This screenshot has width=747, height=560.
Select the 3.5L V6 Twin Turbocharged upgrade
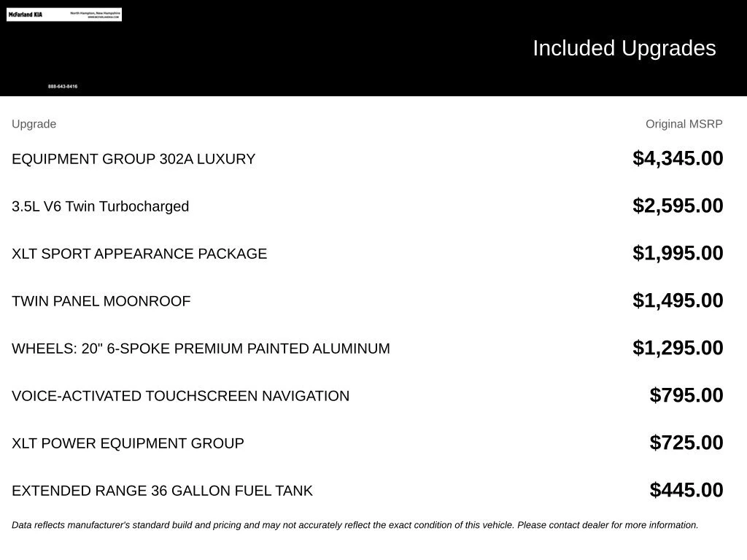click(x=100, y=206)
